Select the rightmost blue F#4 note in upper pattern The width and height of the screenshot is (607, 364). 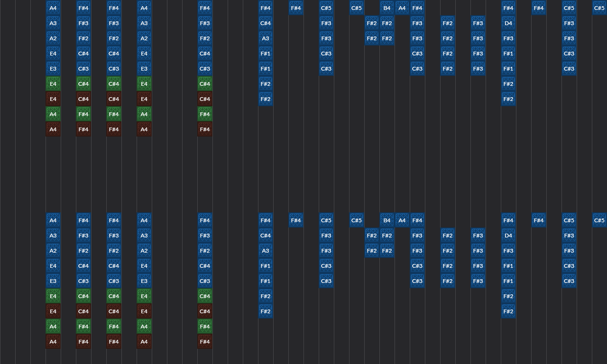[539, 8]
